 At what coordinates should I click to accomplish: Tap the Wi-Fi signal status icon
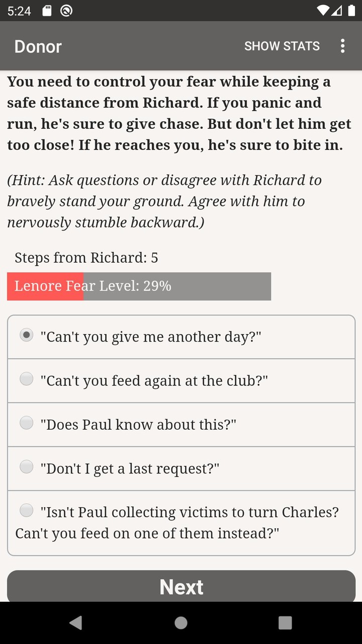pos(323,11)
